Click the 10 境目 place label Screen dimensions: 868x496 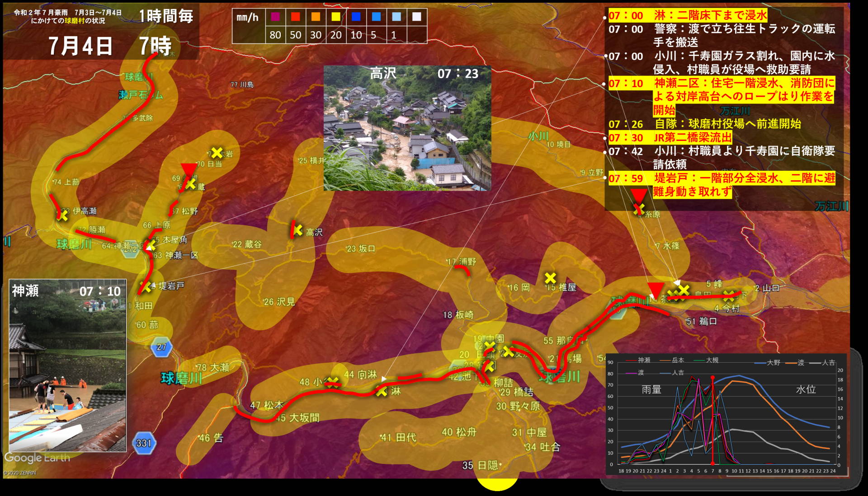(x=558, y=145)
